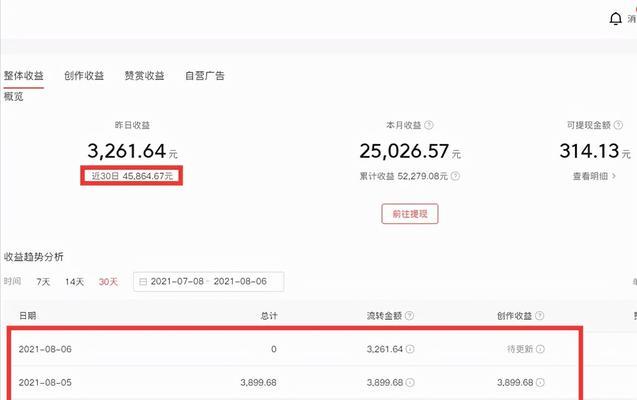Screen dimensions: 637x400
Task: Click the 收益趋势分析 heading
Action: [x=34, y=257]
